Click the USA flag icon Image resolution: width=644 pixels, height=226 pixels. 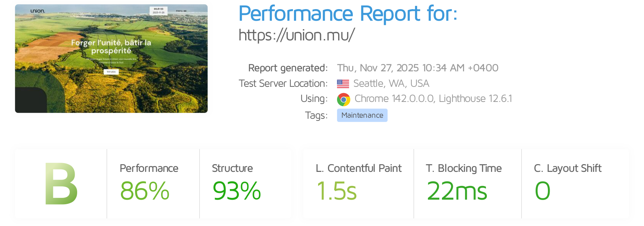(x=343, y=84)
